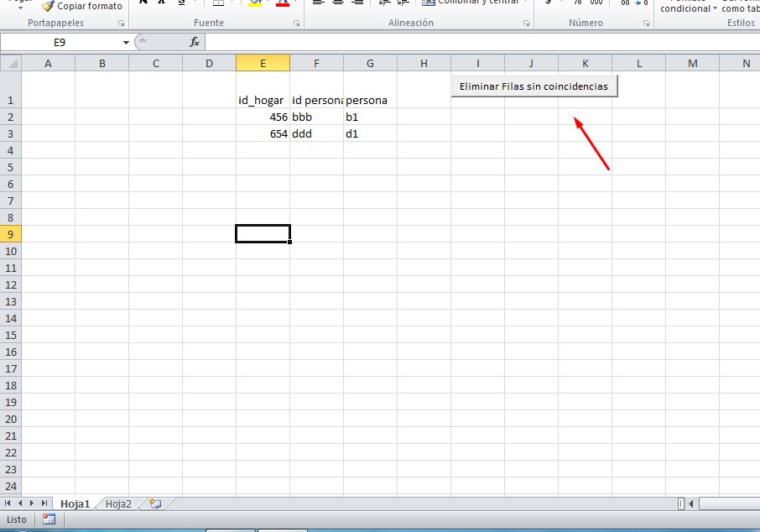Go to first sheet with navigation arrow

[x=8, y=503]
